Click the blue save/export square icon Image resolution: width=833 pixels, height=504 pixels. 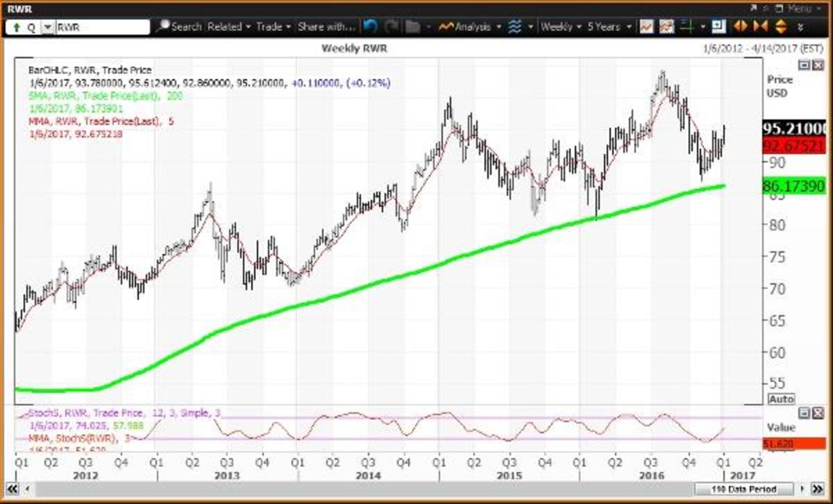(718, 27)
